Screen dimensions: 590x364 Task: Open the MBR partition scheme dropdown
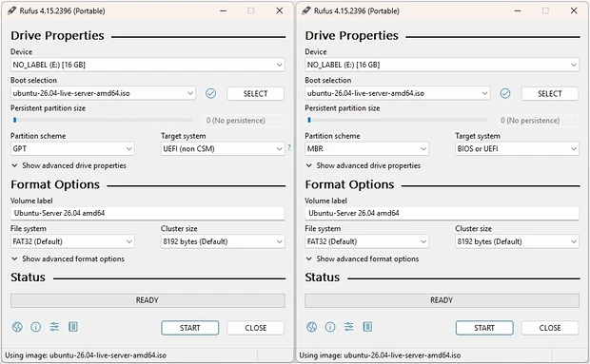click(366, 149)
